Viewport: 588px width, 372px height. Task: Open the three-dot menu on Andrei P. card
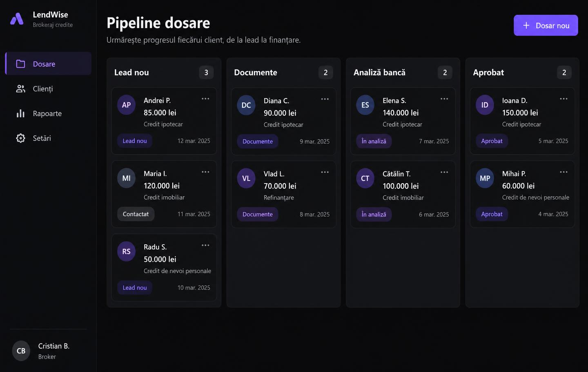pos(205,99)
